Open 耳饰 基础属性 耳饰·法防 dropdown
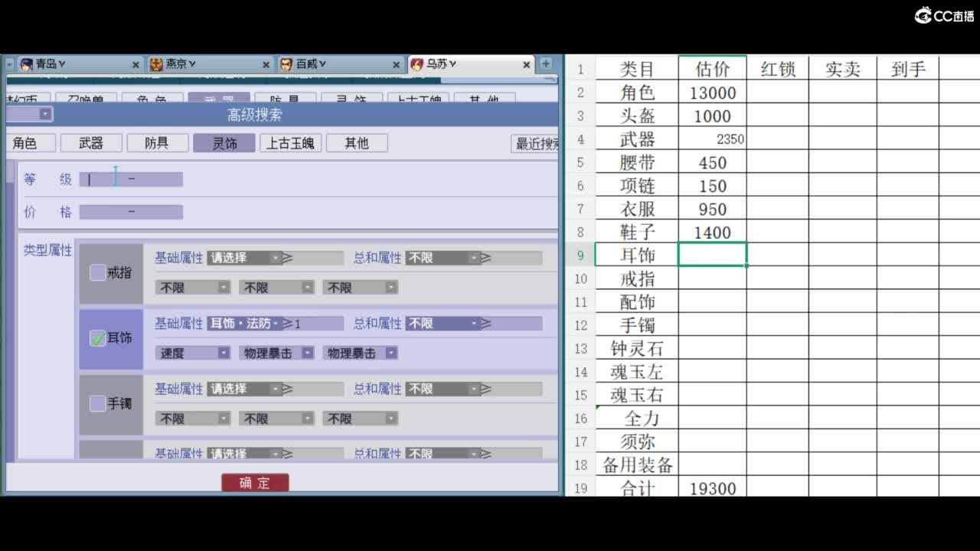Image resolution: width=980 pixels, height=551 pixels. pyautogui.click(x=244, y=324)
